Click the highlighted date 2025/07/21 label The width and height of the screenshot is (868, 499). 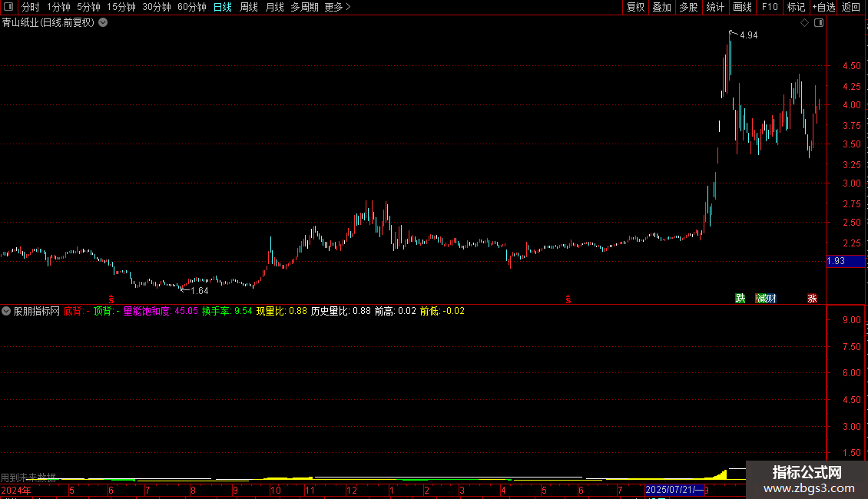[x=674, y=490]
